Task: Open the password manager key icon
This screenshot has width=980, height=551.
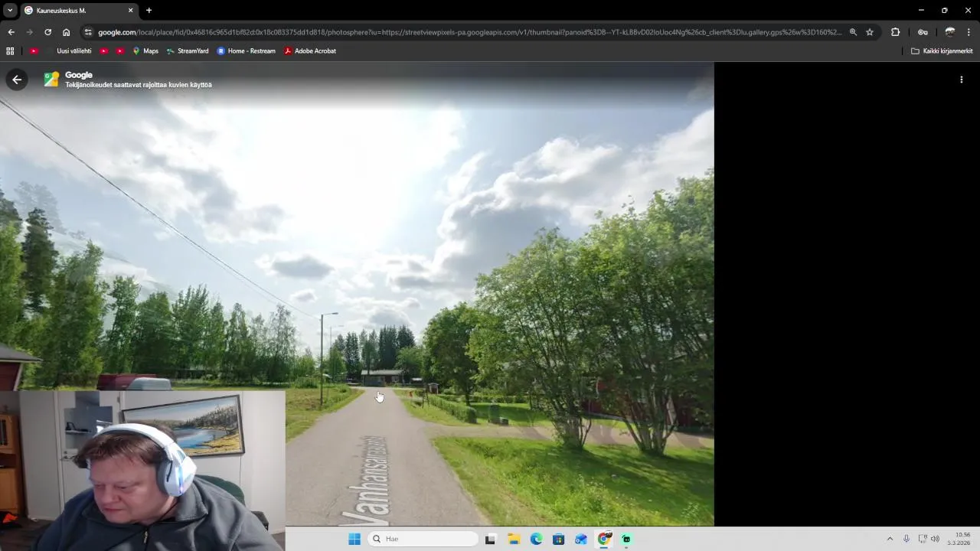Action: (x=923, y=32)
